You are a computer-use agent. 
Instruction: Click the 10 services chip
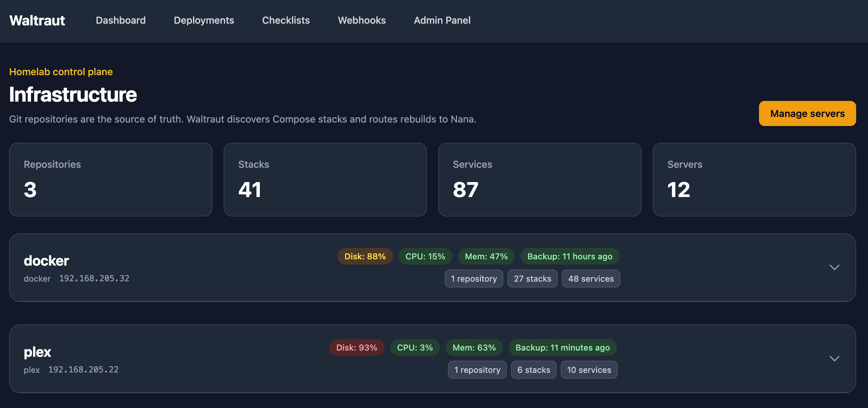click(x=589, y=370)
